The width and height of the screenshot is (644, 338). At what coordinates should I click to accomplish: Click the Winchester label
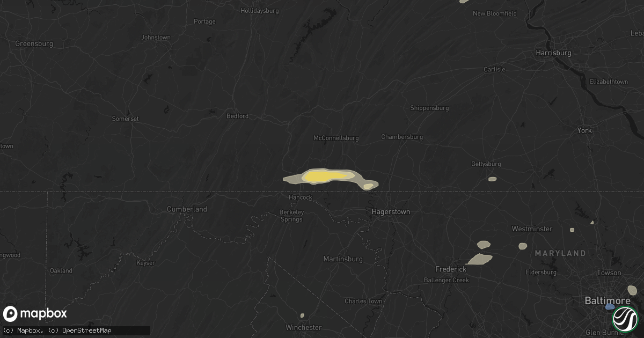(303, 327)
